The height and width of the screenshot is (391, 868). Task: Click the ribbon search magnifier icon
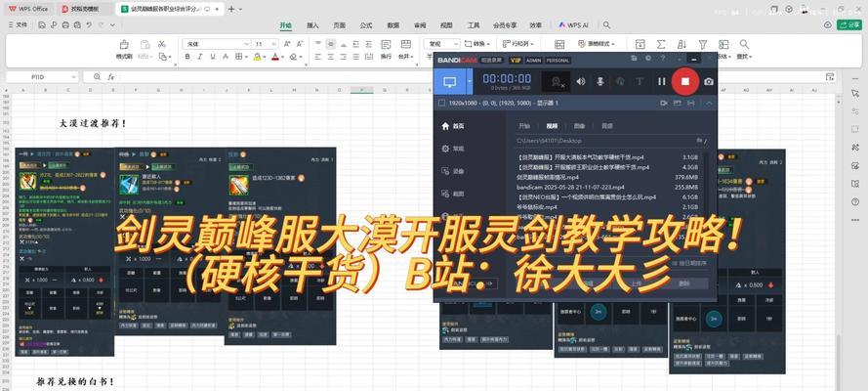[x=606, y=24]
